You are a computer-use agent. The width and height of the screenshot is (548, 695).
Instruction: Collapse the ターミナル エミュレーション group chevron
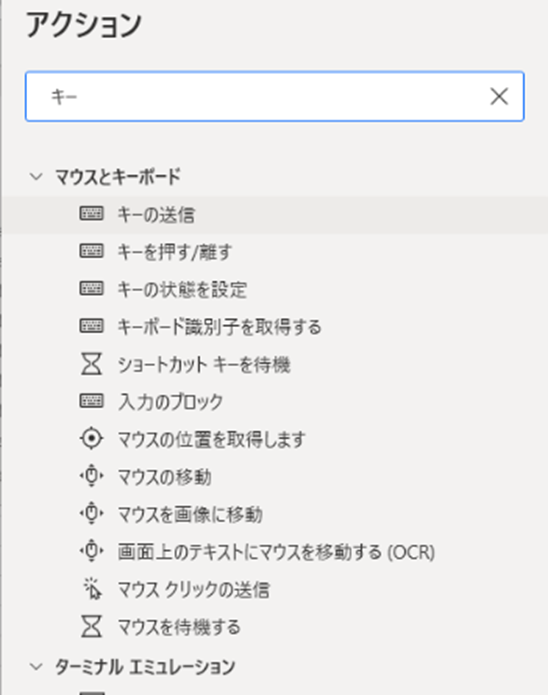(x=36, y=667)
